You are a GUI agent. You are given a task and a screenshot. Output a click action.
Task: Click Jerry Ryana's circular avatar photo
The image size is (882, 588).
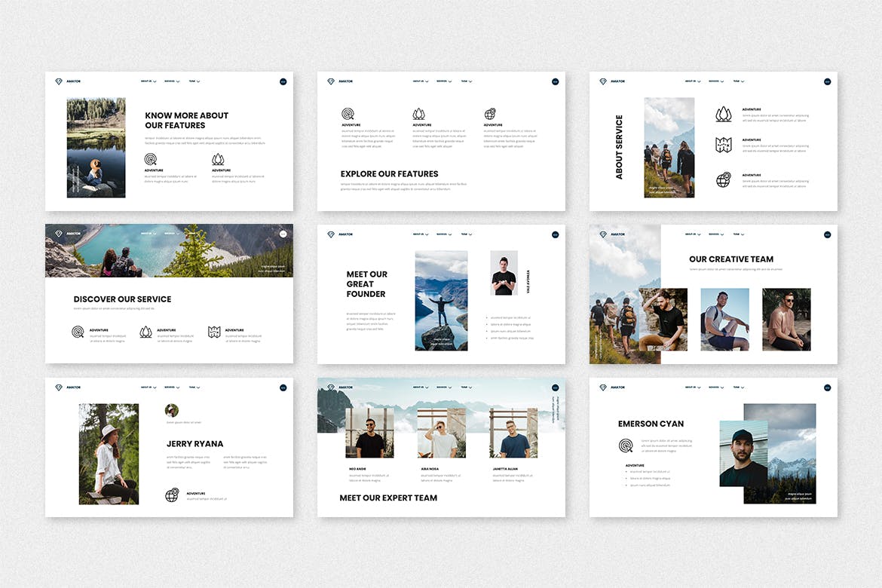pyautogui.click(x=171, y=412)
